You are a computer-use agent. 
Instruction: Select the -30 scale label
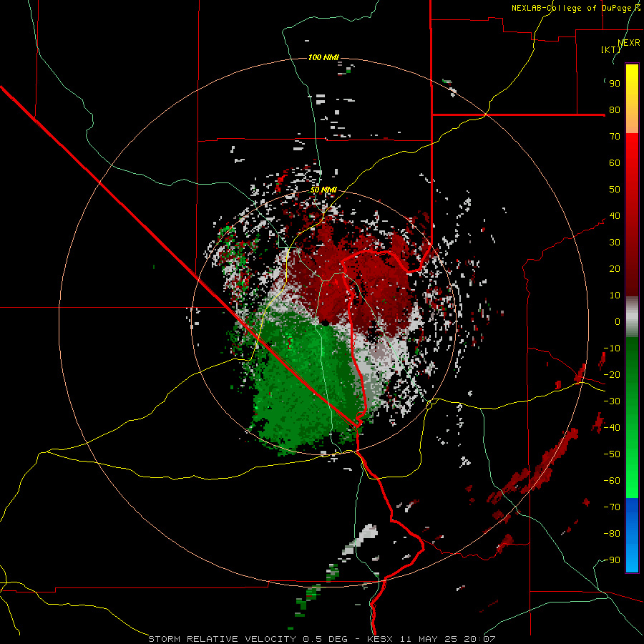point(612,401)
